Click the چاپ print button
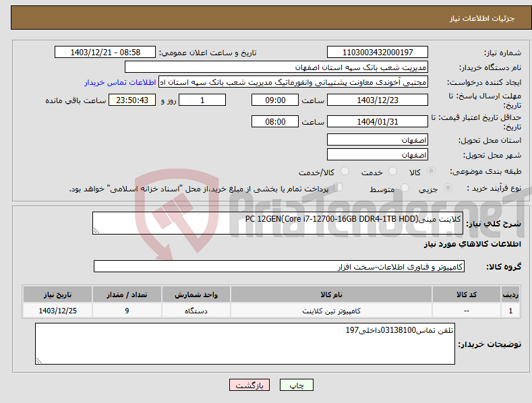Viewport: 532px width, 403px height. (297, 385)
